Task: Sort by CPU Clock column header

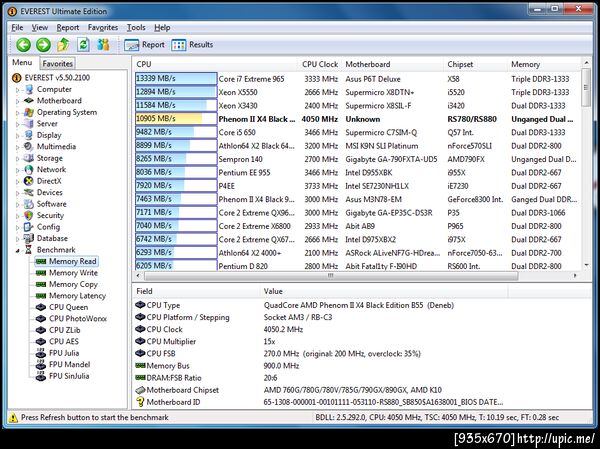Action: click(320, 64)
